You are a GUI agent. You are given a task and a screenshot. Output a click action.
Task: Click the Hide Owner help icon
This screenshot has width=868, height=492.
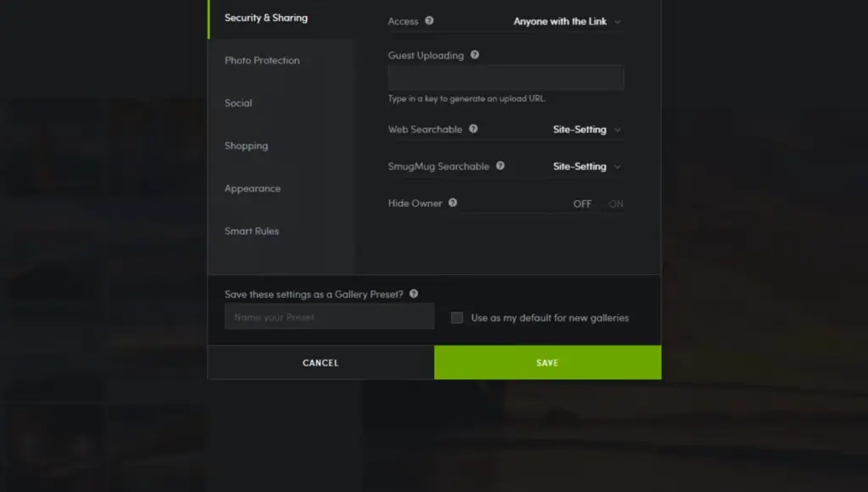pyautogui.click(x=453, y=203)
